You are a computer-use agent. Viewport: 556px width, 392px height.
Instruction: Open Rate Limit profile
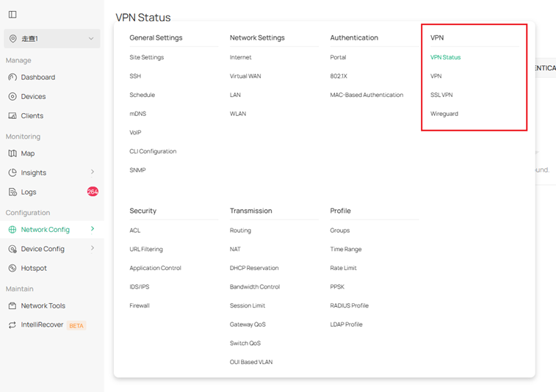343,268
